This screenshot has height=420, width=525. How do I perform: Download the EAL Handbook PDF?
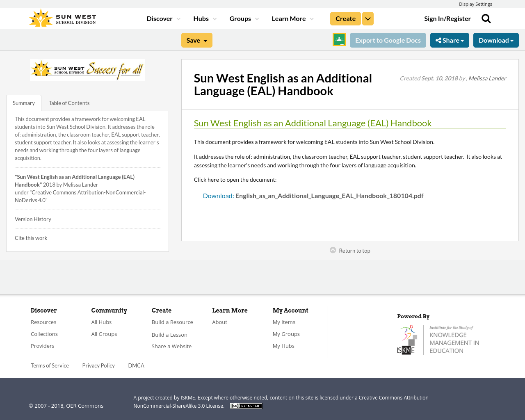click(x=313, y=195)
